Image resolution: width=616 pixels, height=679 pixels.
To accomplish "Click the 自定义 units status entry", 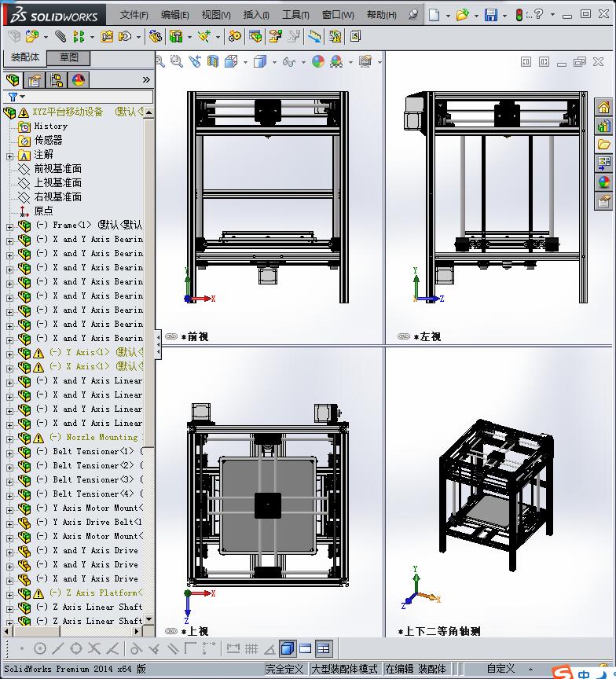I will click(x=500, y=669).
